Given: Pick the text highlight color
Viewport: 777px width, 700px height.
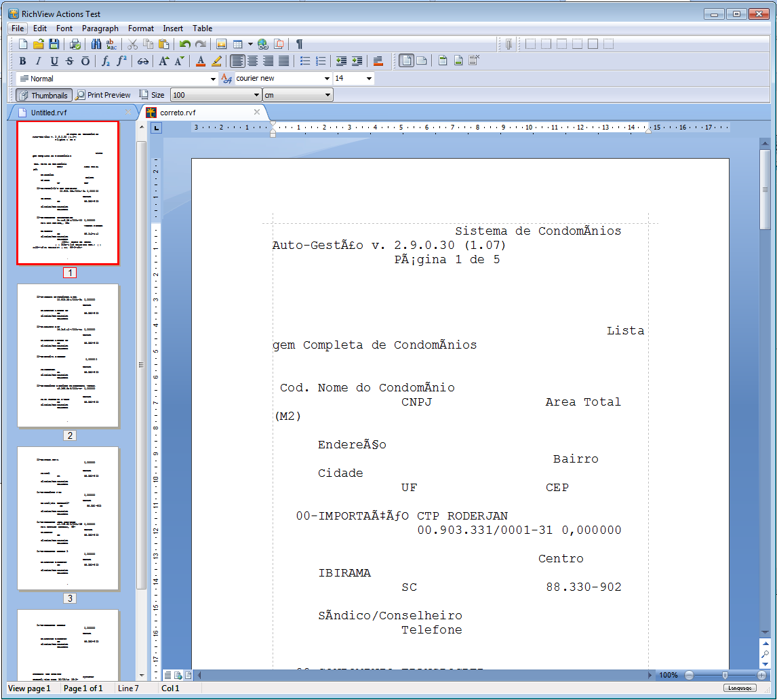Looking at the screenshot, I should point(216,61).
